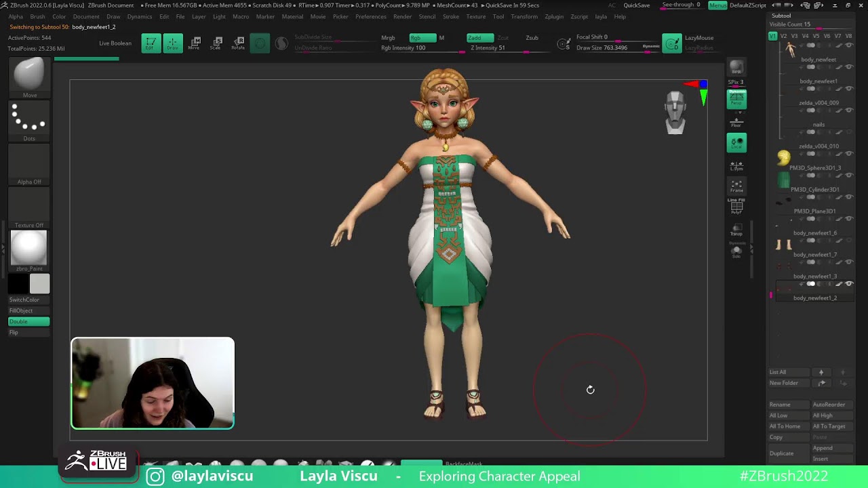868x488 pixels.
Task: Click the All To Home button
Action: tap(789, 426)
